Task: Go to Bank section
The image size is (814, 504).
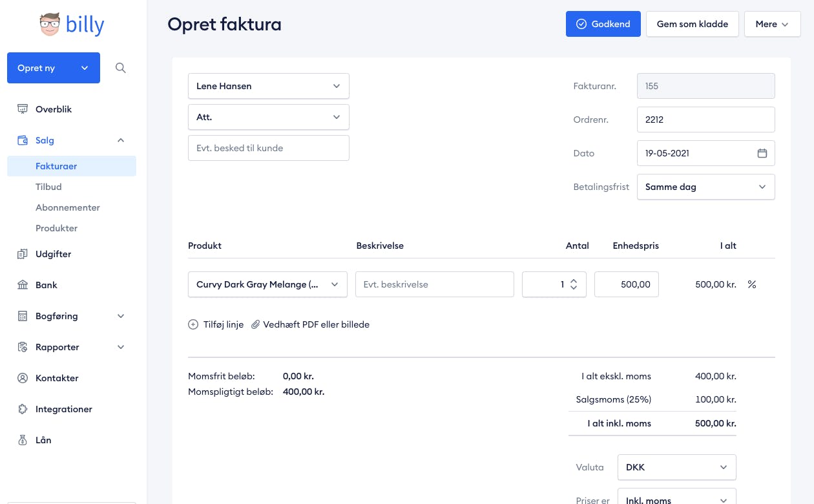Action: click(47, 285)
